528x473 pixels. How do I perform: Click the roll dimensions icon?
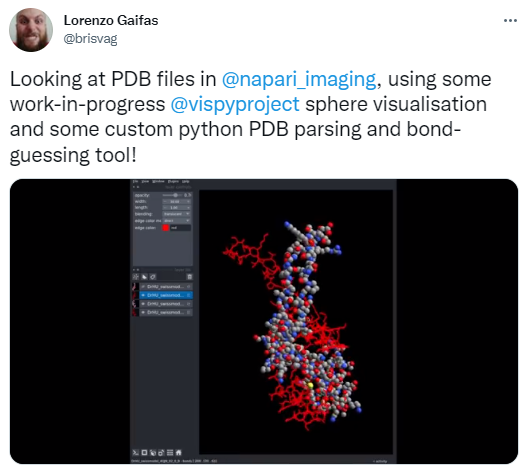pos(153,452)
